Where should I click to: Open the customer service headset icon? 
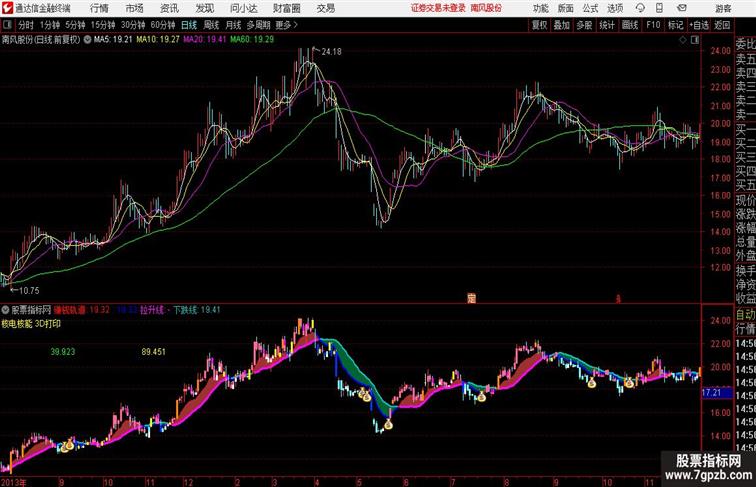click(640, 8)
